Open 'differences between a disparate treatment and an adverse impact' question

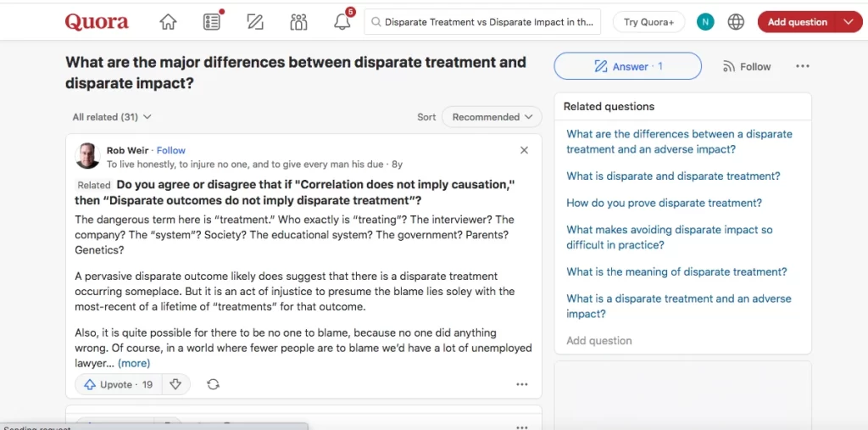(x=679, y=142)
